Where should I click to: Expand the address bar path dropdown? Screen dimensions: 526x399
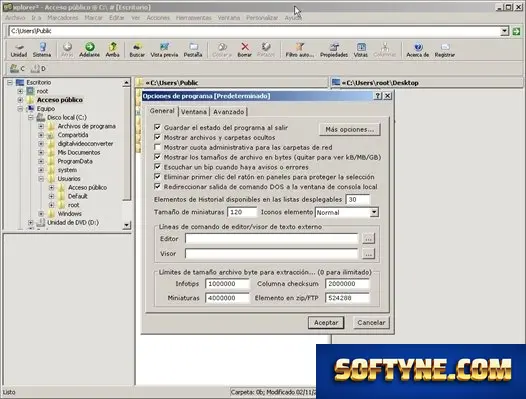504,31
